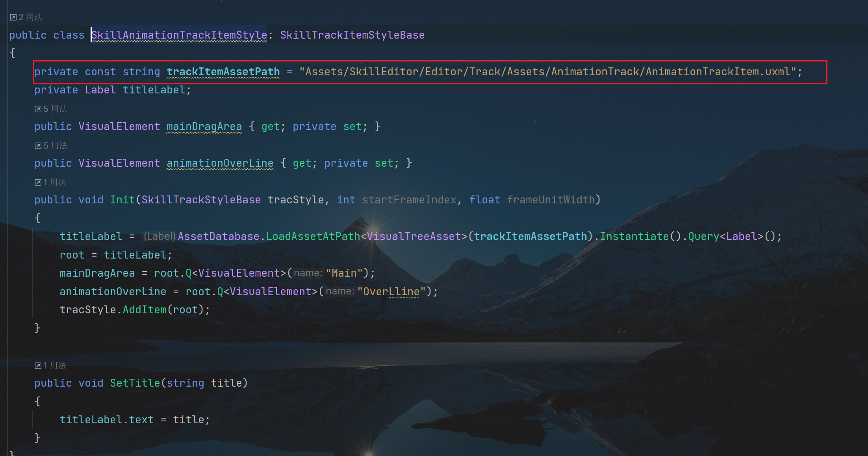Click 'get' in the animationOverLine property

302,163
